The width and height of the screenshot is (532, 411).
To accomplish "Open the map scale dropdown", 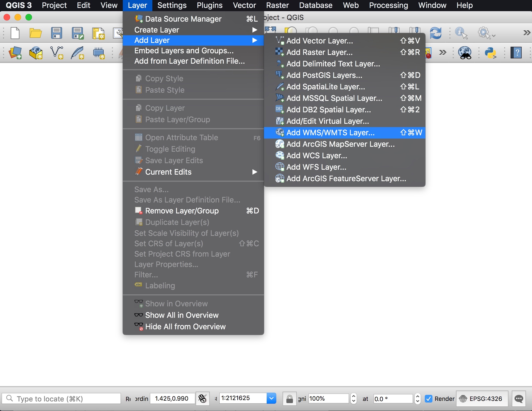I will click(271, 398).
